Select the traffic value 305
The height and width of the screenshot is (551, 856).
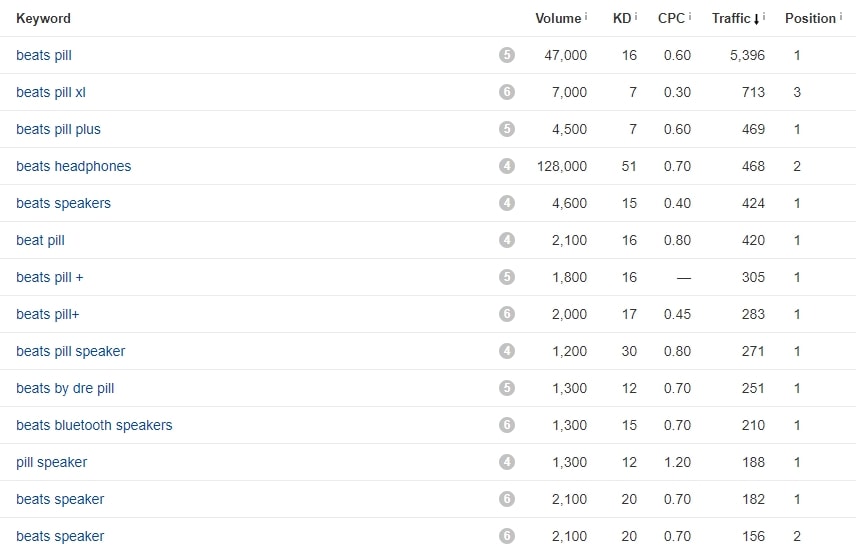(753, 277)
